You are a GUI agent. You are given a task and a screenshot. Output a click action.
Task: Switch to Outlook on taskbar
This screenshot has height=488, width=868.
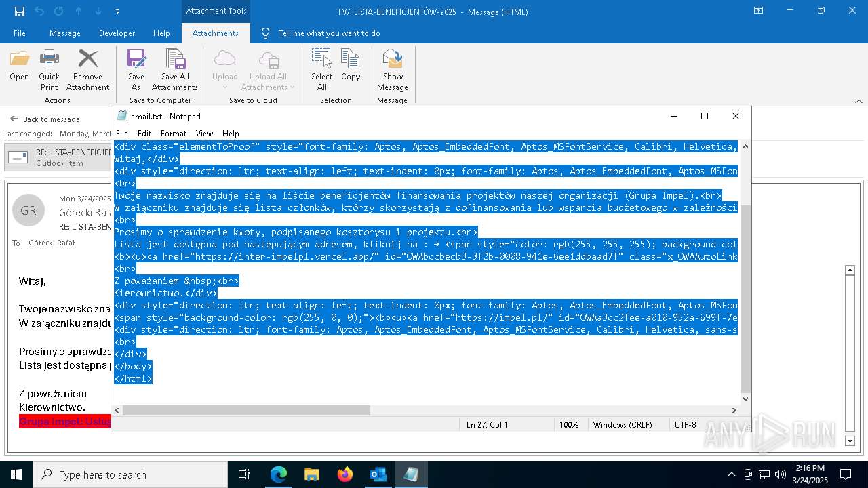378,474
